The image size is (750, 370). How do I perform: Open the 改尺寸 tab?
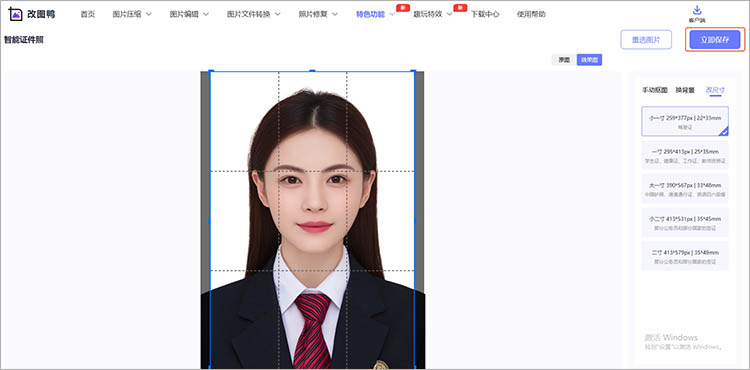(715, 90)
